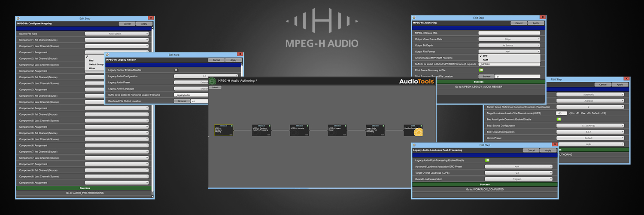Open the Upmix Preset Default dropdown
This screenshot has width=644, height=215.
[x=591, y=138]
